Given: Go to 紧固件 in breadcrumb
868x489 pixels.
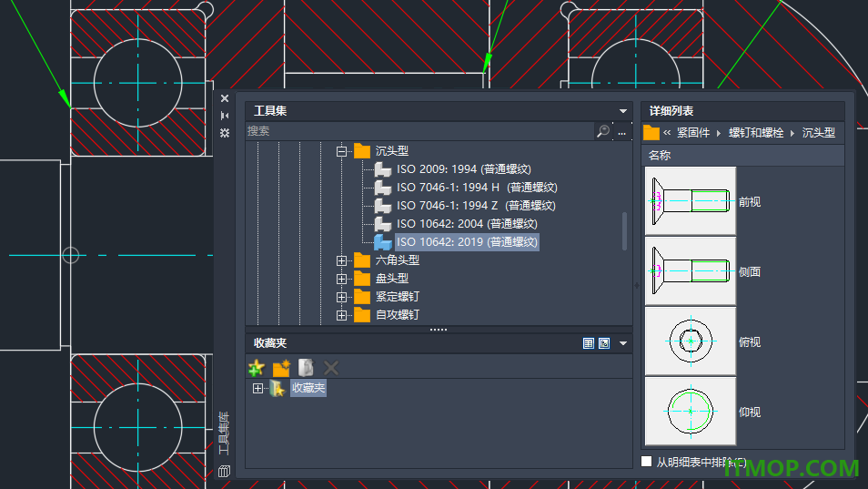Looking at the screenshot, I should click(x=693, y=133).
